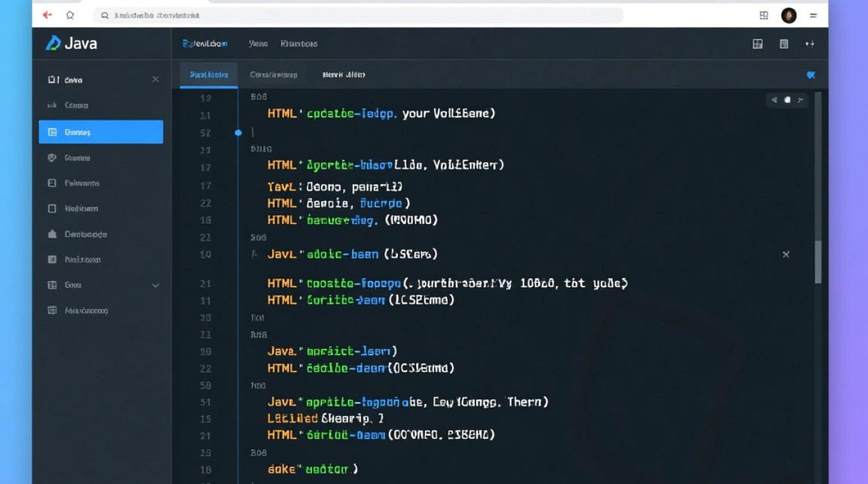
Task: Click the red browser back arrow
Action: coord(47,15)
